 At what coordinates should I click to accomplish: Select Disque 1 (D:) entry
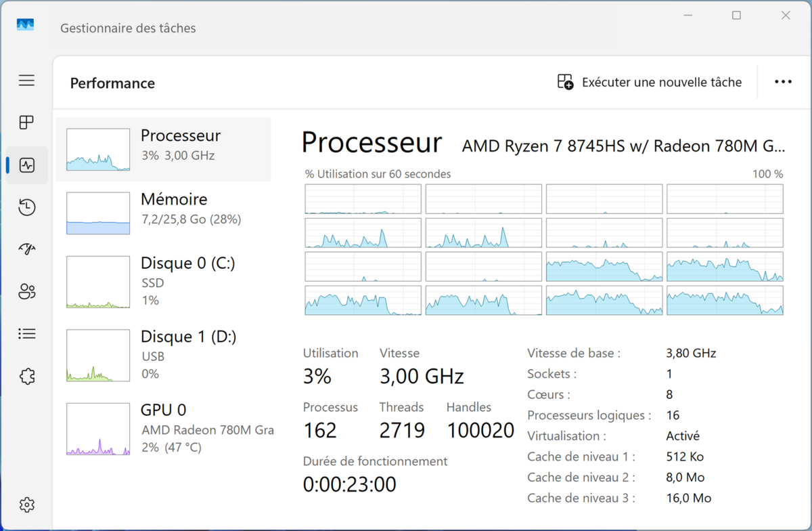pos(163,356)
